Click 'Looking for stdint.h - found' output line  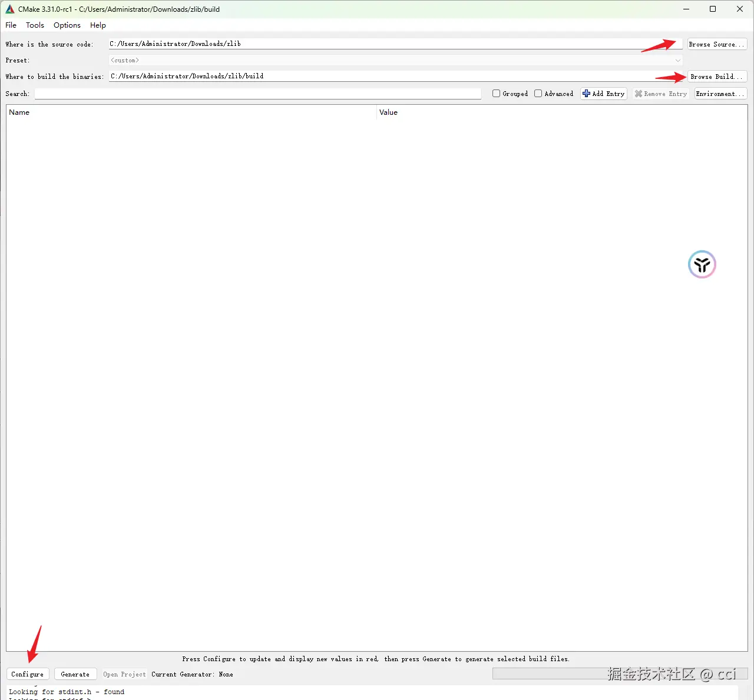(x=67, y=692)
